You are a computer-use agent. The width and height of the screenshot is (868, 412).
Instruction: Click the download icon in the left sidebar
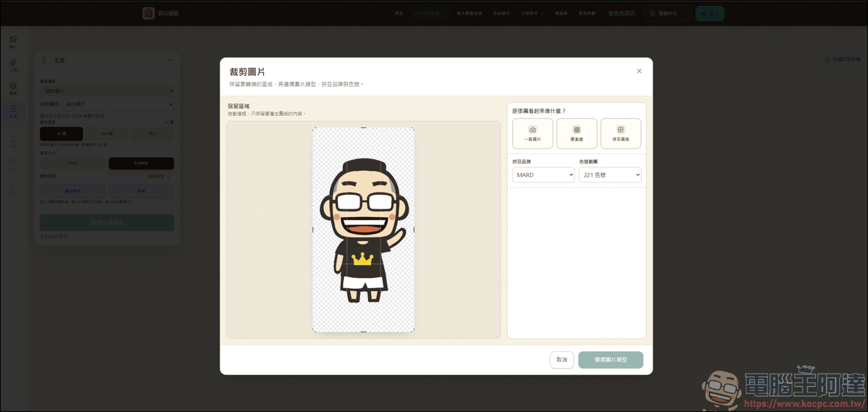13,188
